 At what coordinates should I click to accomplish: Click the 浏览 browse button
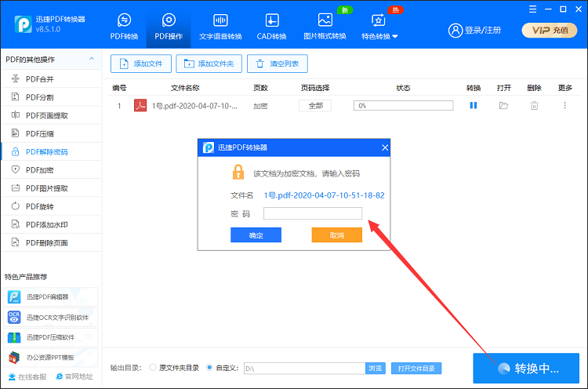click(x=376, y=369)
